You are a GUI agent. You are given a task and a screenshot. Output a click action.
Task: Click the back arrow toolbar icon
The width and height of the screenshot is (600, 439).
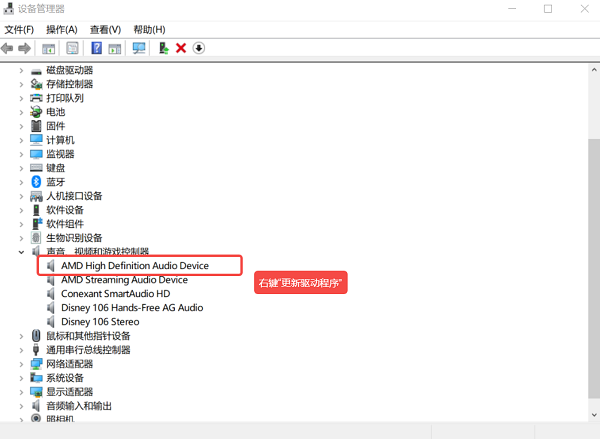click(8, 48)
